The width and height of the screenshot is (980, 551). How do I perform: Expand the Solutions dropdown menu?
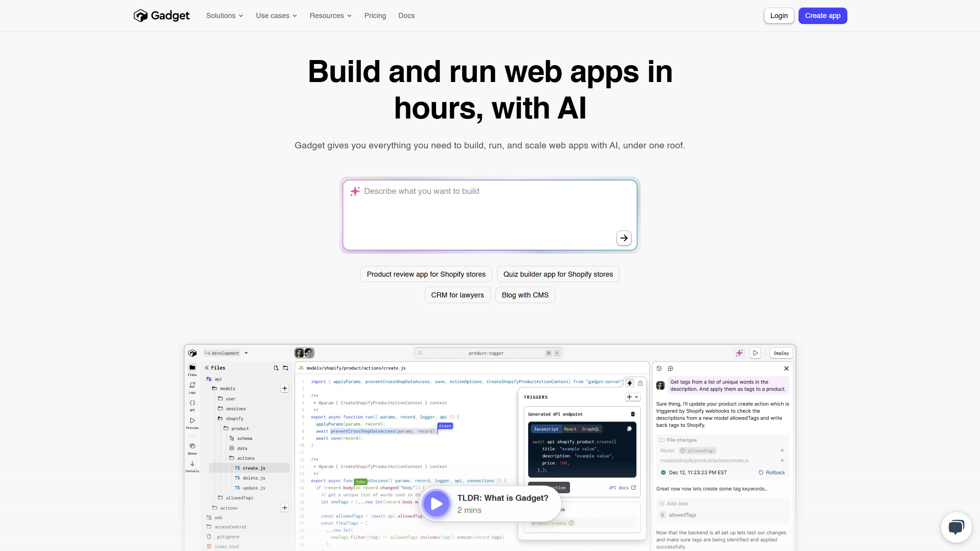tap(225, 16)
